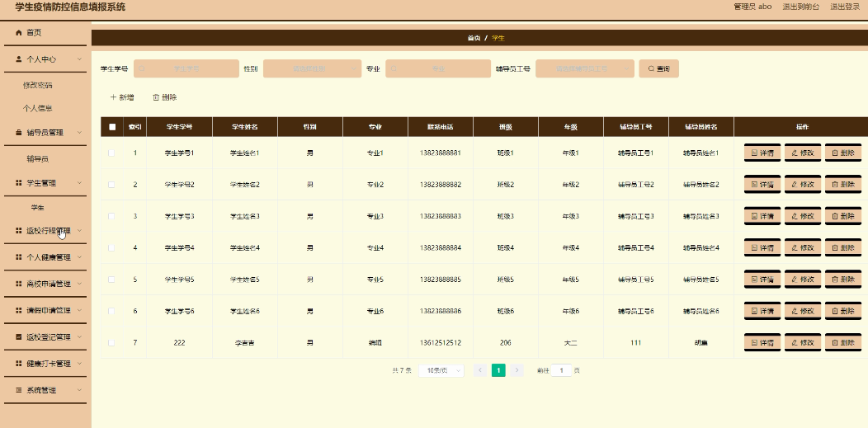
Task: Click the 管理员 abo label
Action: click(752, 7)
